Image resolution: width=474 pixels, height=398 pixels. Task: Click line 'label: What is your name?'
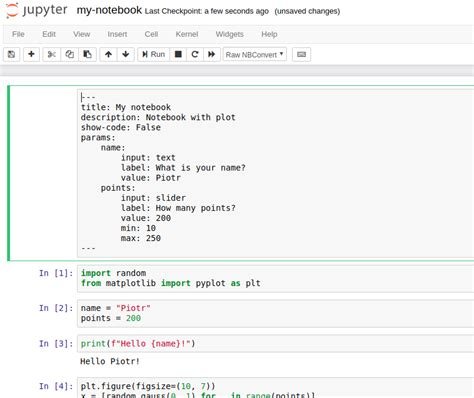tap(183, 168)
